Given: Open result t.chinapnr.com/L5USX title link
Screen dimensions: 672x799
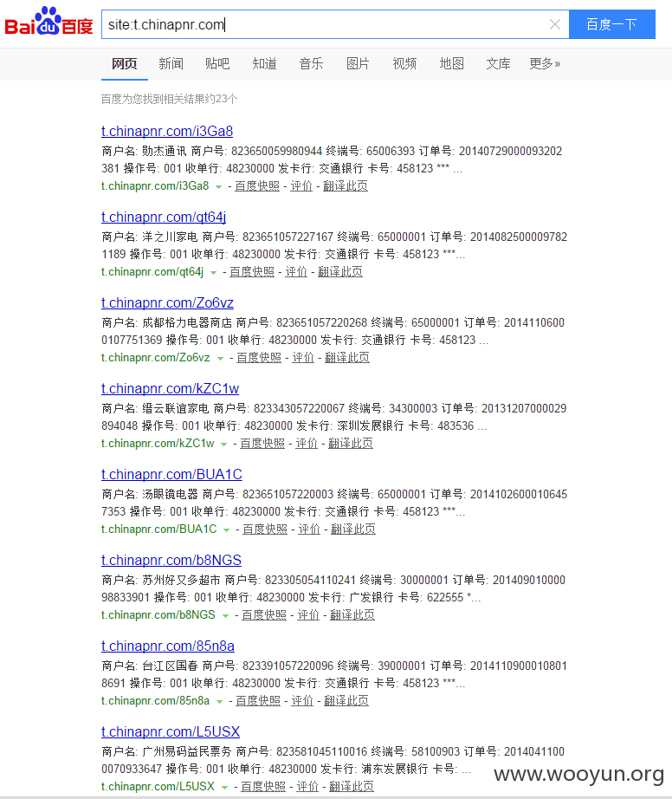Looking at the screenshot, I should coord(171,731).
